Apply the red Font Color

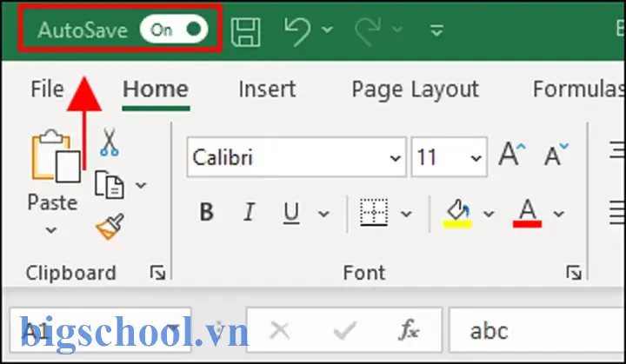527,214
